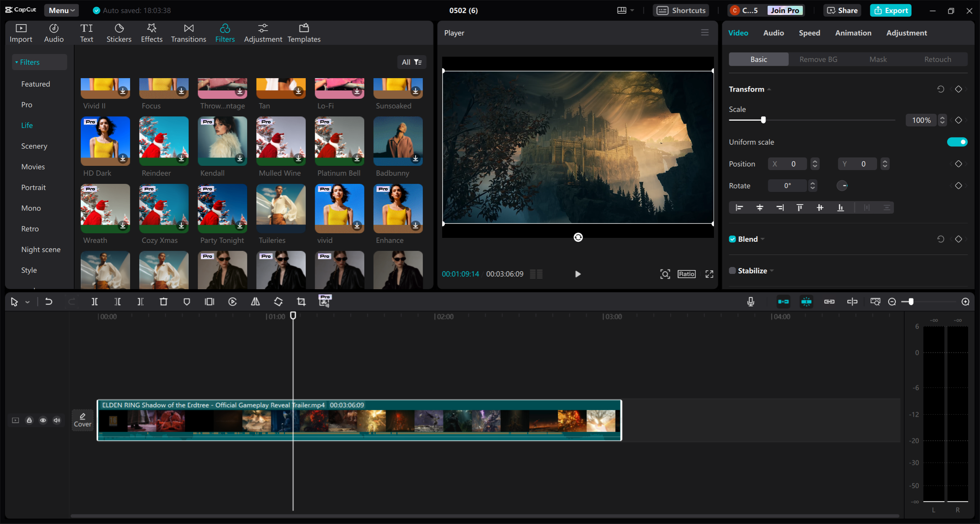Image resolution: width=980 pixels, height=524 pixels.
Task: Switch to the Audio tab in Video settings
Action: 773,33
